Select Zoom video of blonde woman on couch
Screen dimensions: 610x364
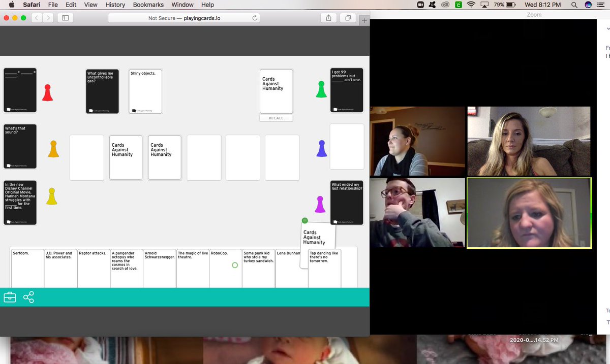click(529, 141)
